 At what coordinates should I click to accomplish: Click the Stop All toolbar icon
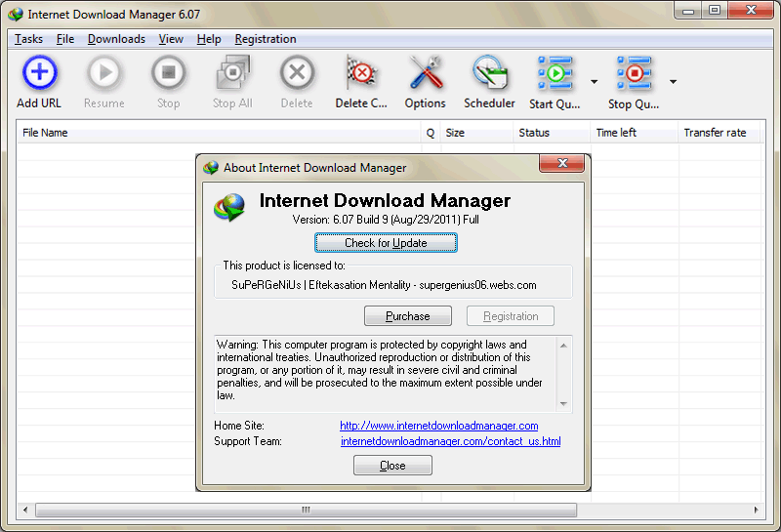232,73
